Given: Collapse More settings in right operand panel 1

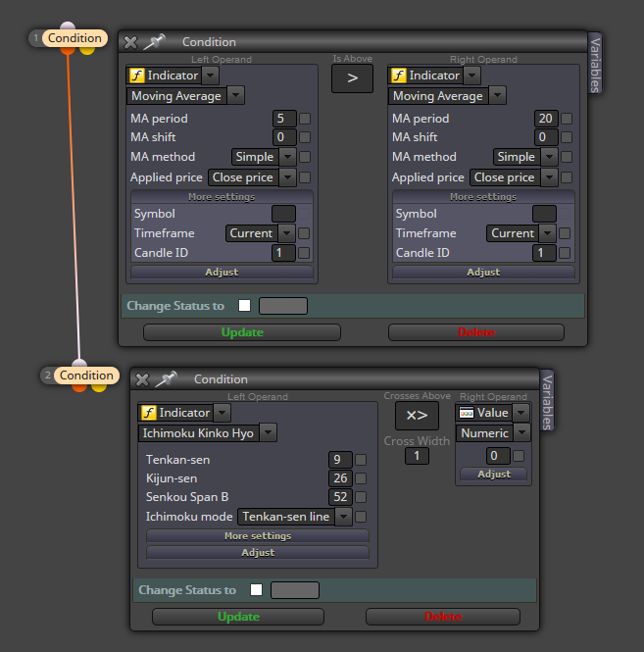Looking at the screenshot, I should tap(483, 197).
